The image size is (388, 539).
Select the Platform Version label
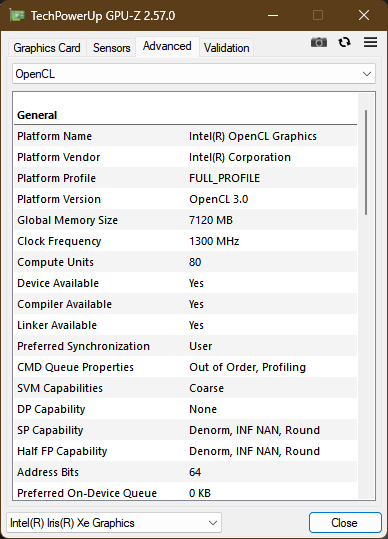coord(59,199)
